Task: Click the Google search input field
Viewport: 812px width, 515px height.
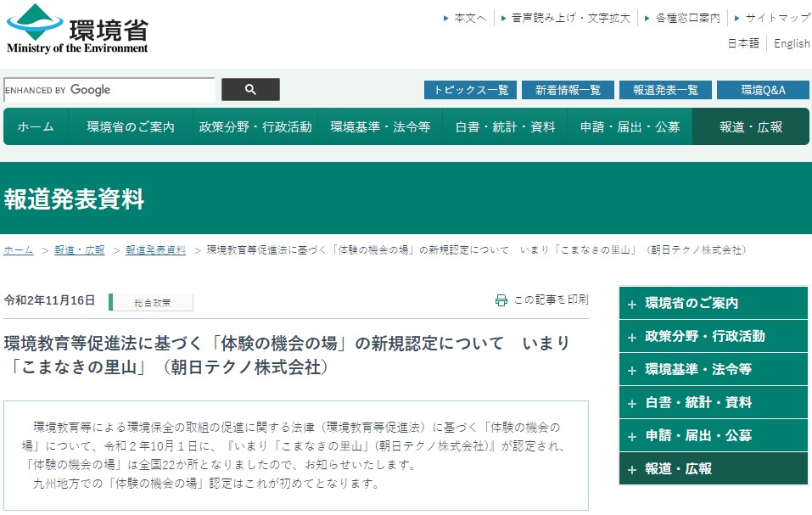Action: click(x=109, y=90)
